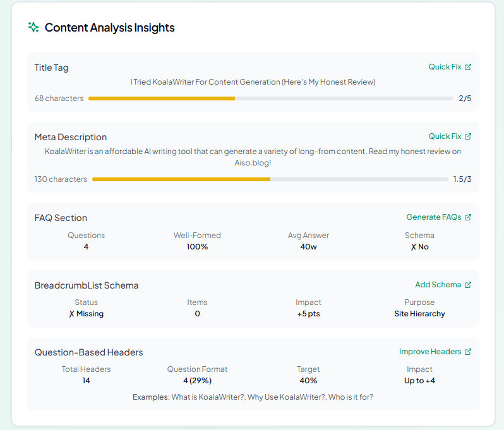Click the Title Tag heading
This screenshot has width=504, height=430.
click(51, 68)
